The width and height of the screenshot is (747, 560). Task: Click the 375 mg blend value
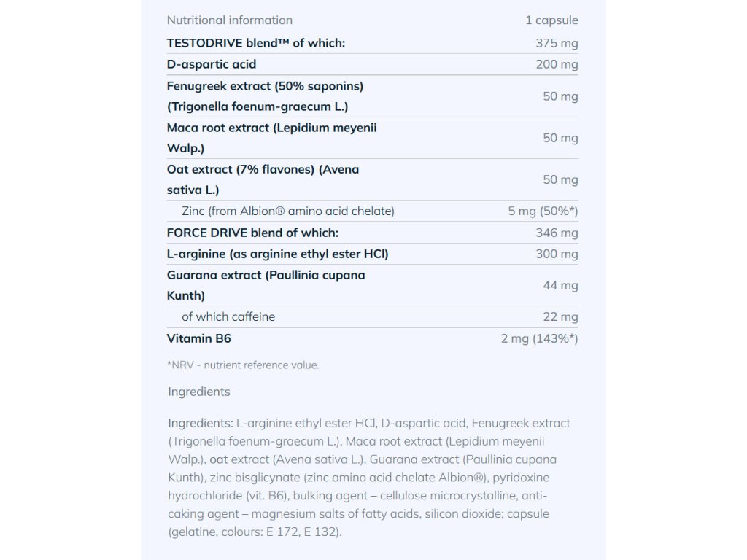(x=557, y=43)
